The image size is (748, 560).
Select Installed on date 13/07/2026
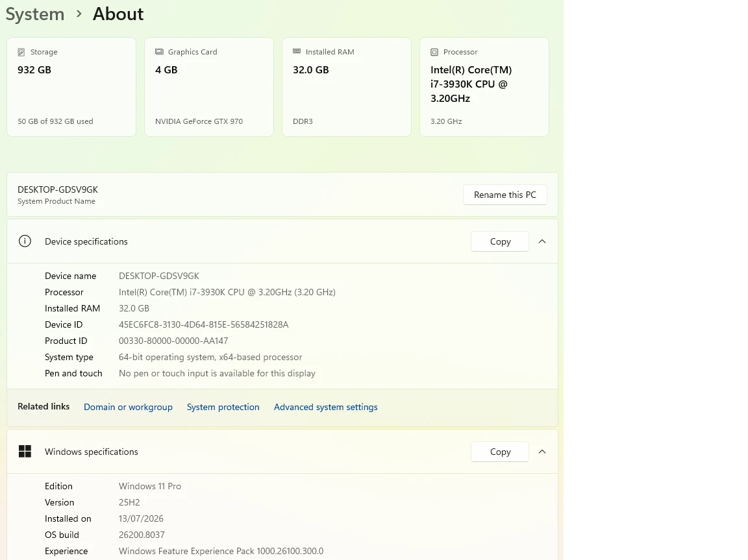click(x=141, y=518)
